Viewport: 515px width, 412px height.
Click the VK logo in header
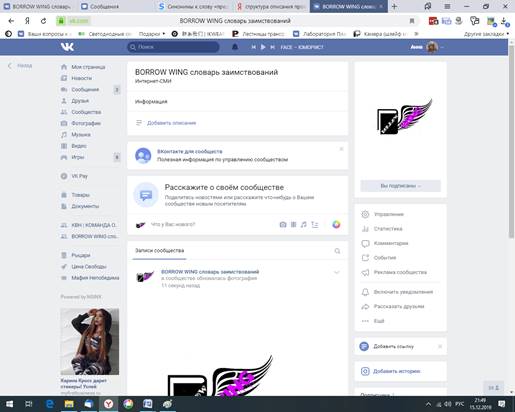(67, 47)
